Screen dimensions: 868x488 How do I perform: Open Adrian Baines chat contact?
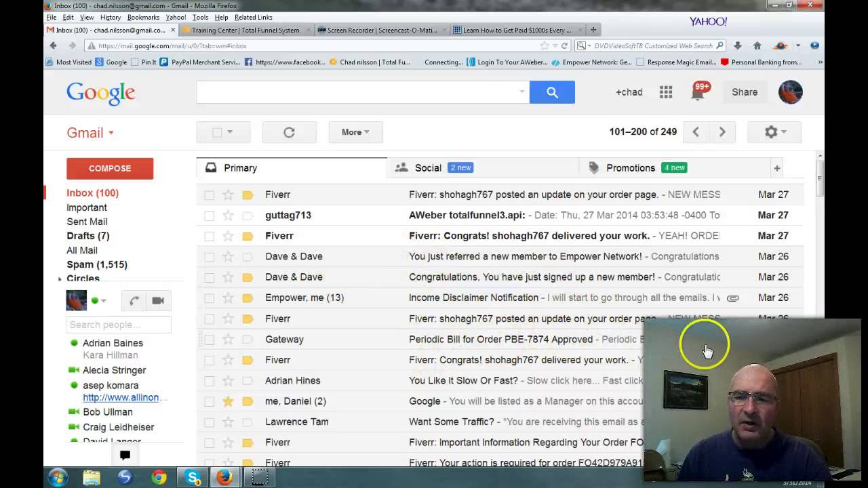pos(113,343)
